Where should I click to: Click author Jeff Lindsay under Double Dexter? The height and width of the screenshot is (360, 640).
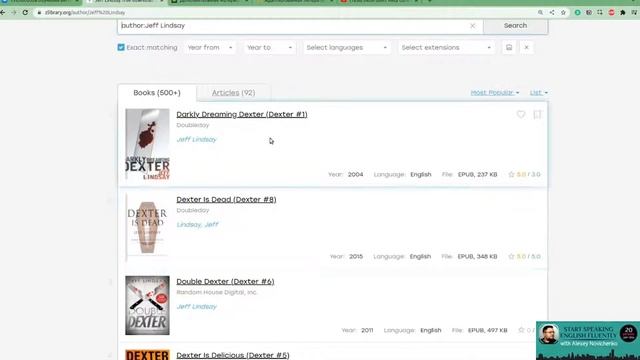196,307
